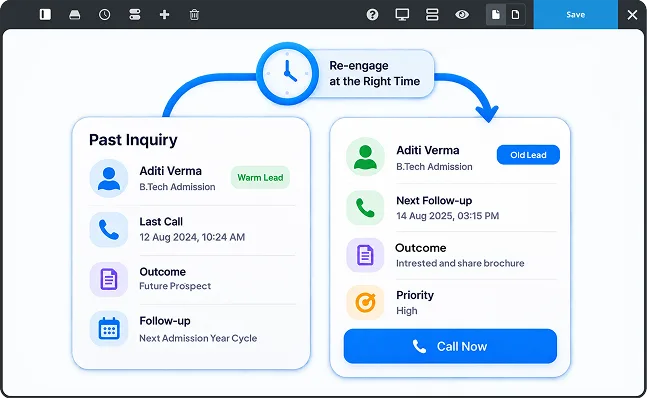Click 'Intrested and share brochure' text
The width and height of the screenshot is (647, 400).
pos(460,263)
